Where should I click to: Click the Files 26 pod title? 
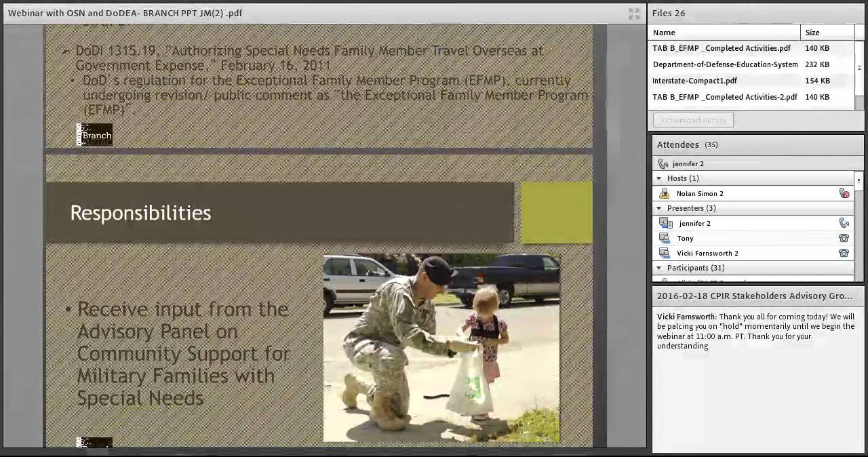coord(669,13)
